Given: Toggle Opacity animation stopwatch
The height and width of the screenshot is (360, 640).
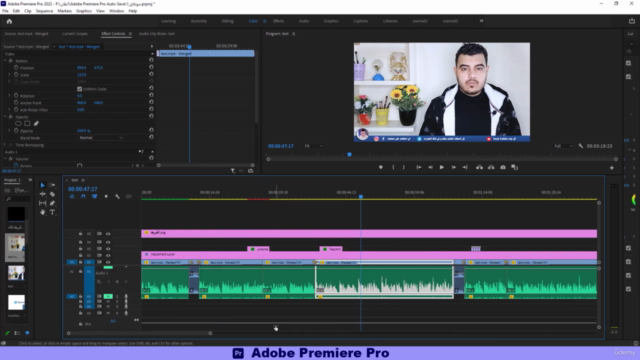Looking at the screenshot, I should coord(16,131).
